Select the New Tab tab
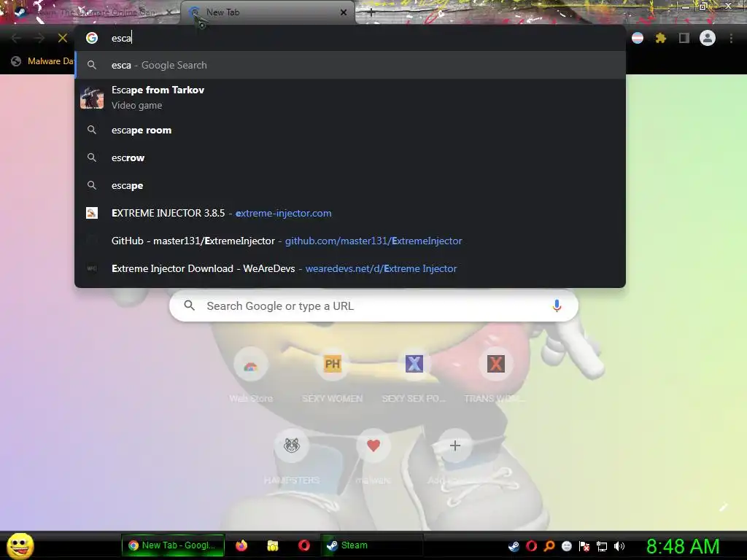747x560 pixels. point(267,12)
